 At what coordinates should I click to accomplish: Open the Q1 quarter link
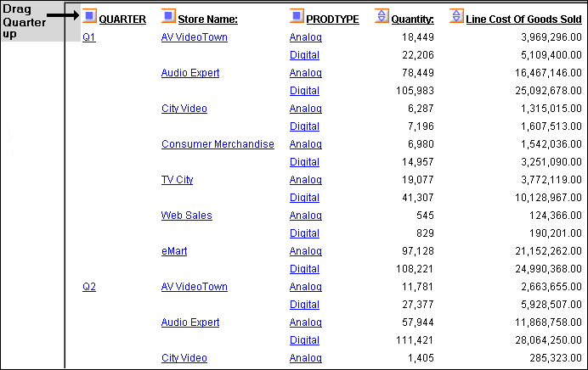[89, 37]
